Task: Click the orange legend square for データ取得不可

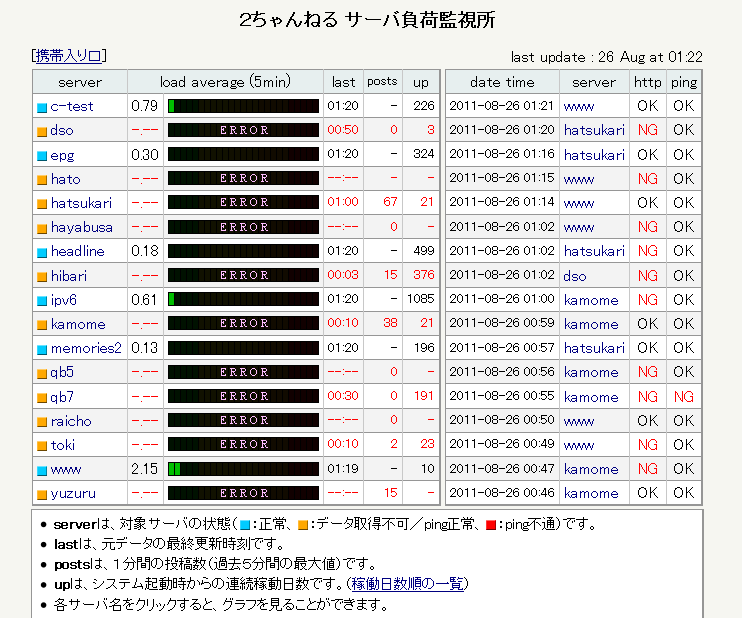Action: (303, 525)
